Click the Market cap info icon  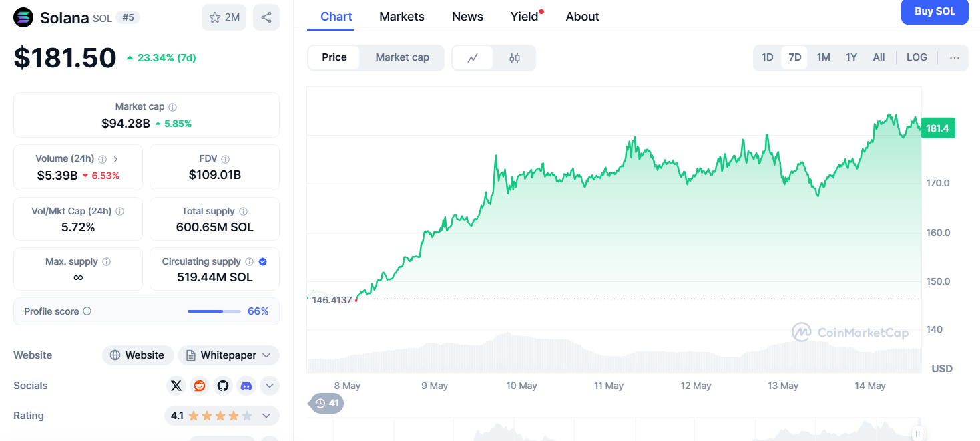(173, 107)
